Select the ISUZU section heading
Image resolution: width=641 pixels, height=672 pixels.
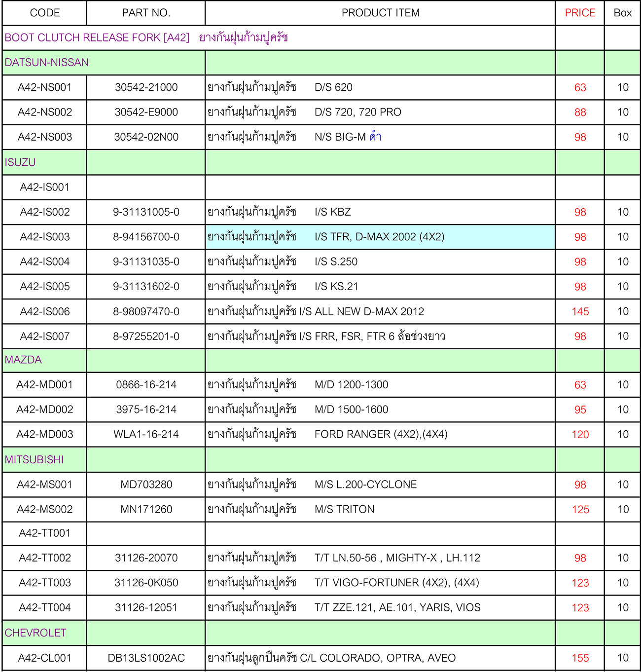click(20, 162)
